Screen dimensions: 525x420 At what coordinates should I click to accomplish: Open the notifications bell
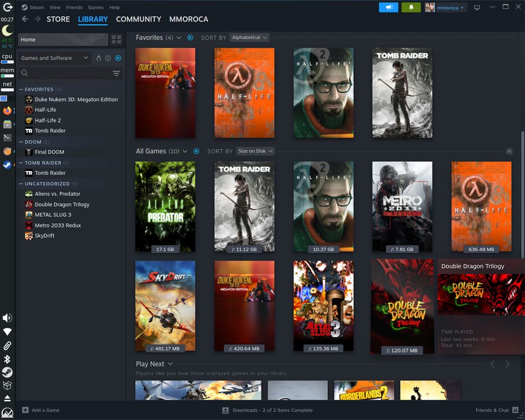[x=411, y=7]
